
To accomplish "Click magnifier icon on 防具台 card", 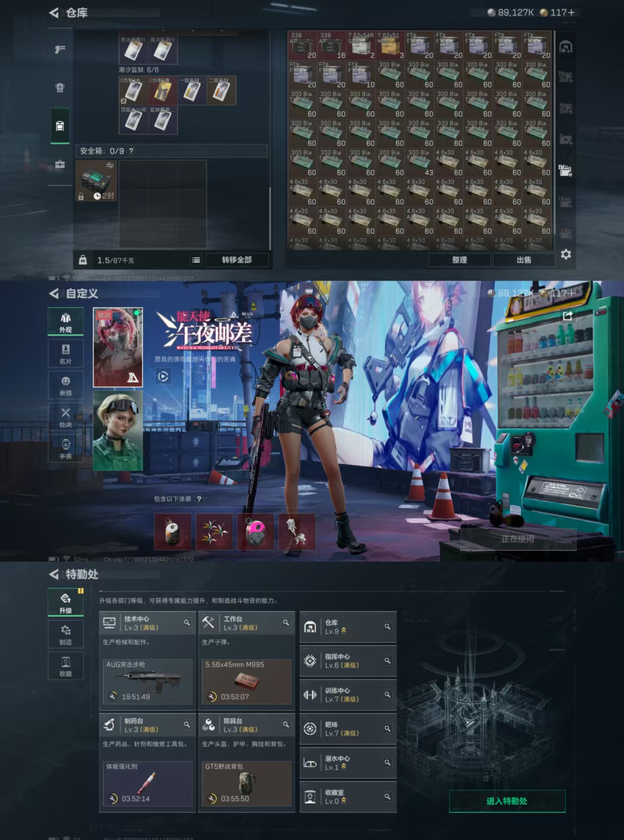I will 286,725.
